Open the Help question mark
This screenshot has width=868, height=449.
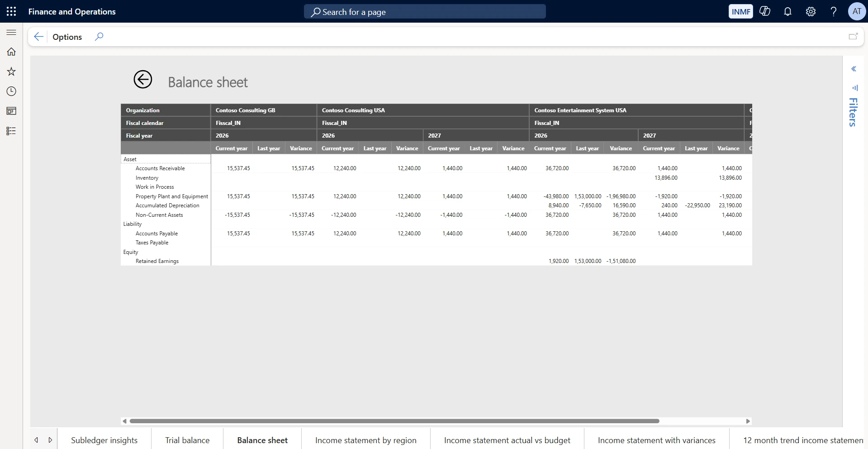coord(833,12)
